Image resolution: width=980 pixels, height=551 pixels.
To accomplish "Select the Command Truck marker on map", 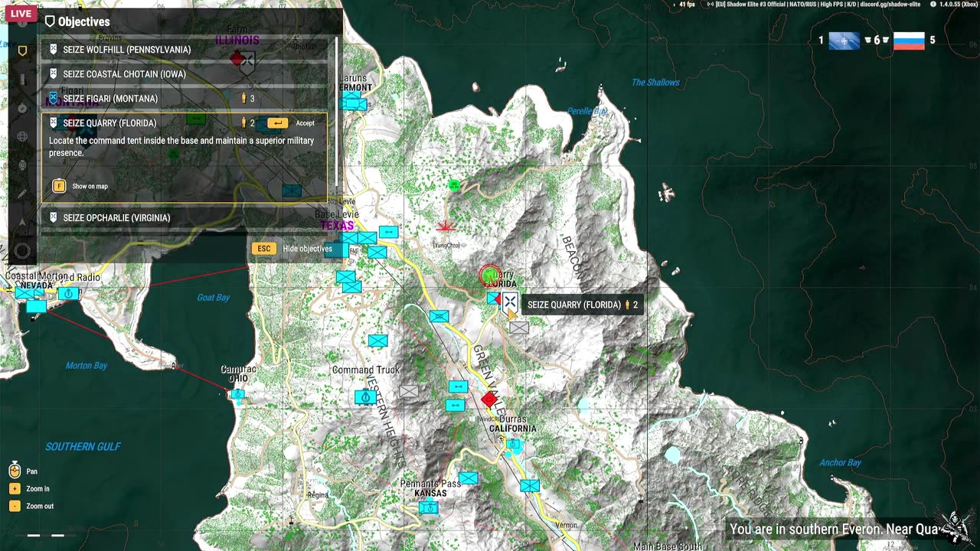I will point(365,397).
